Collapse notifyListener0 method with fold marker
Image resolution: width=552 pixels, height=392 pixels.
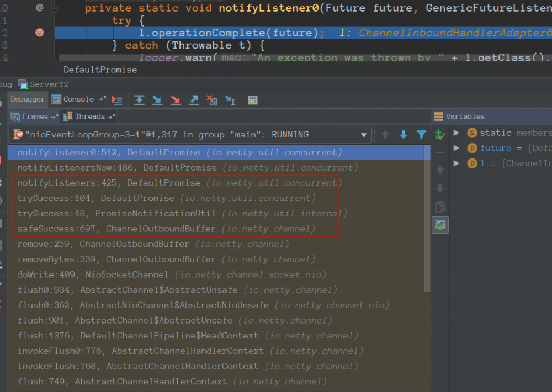click(55, 8)
